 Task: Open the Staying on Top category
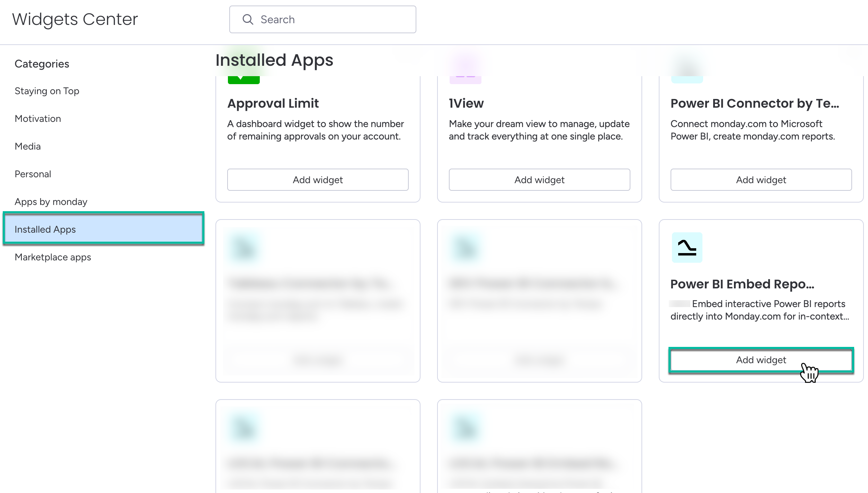pyautogui.click(x=47, y=91)
